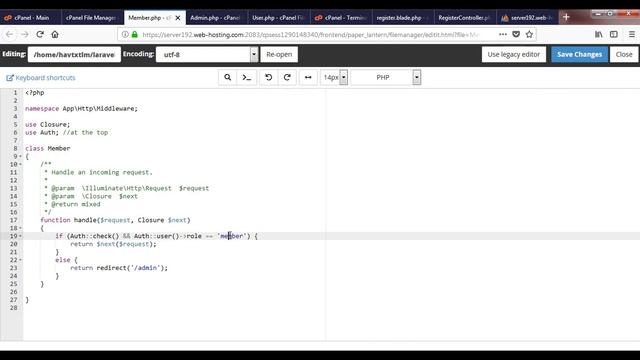Switch to server192.web-hosting tab

pyautogui.click(x=527, y=18)
